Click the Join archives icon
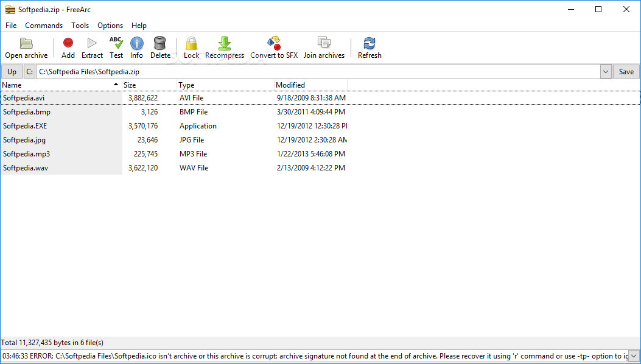641x364 pixels. [x=324, y=43]
